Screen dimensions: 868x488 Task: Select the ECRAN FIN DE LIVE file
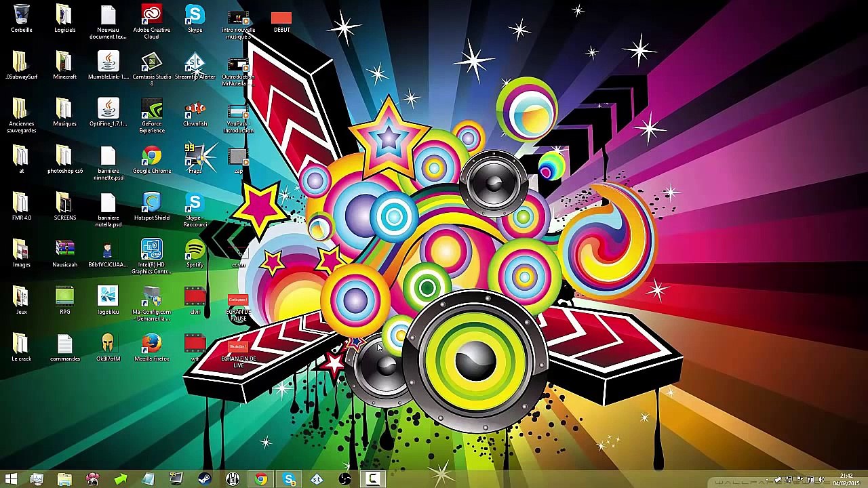click(238, 354)
